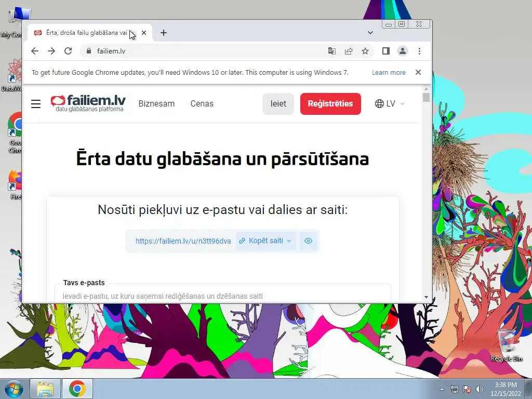Open the Recycle Bin on desktop
The height and width of the screenshot is (399, 532).
pos(507,344)
